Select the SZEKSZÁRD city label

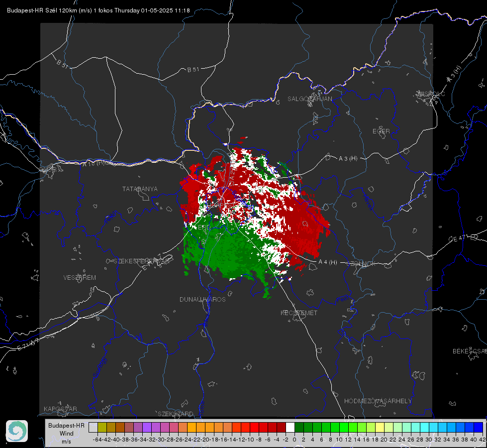click(x=176, y=414)
